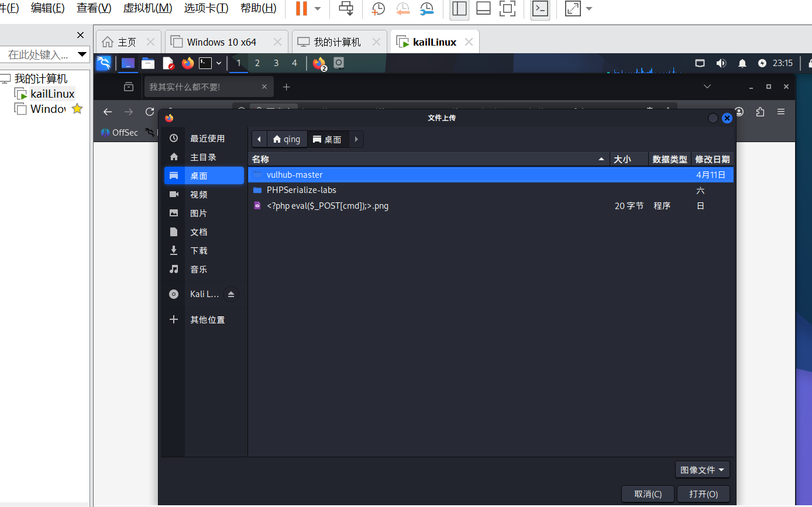Viewport: 812px width, 507px height.
Task: Open the file manager icon in Kali panel
Action: click(148, 63)
